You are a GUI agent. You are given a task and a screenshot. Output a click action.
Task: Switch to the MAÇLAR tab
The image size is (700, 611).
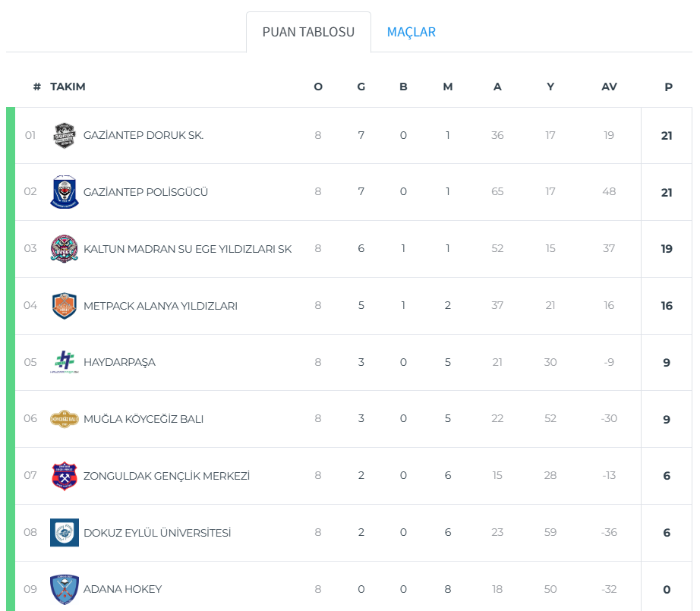coord(411,32)
